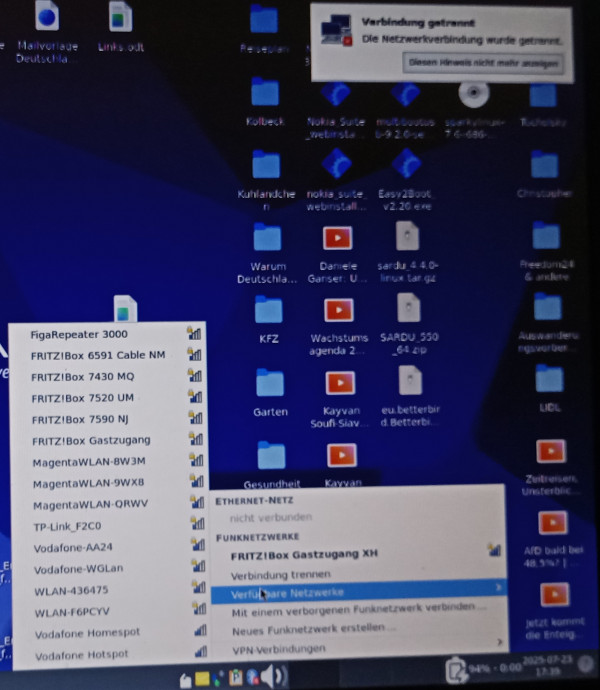The image size is (600, 690).
Task: Select active network FRITZ!Box Gastzugang XH
Action: pos(358,554)
